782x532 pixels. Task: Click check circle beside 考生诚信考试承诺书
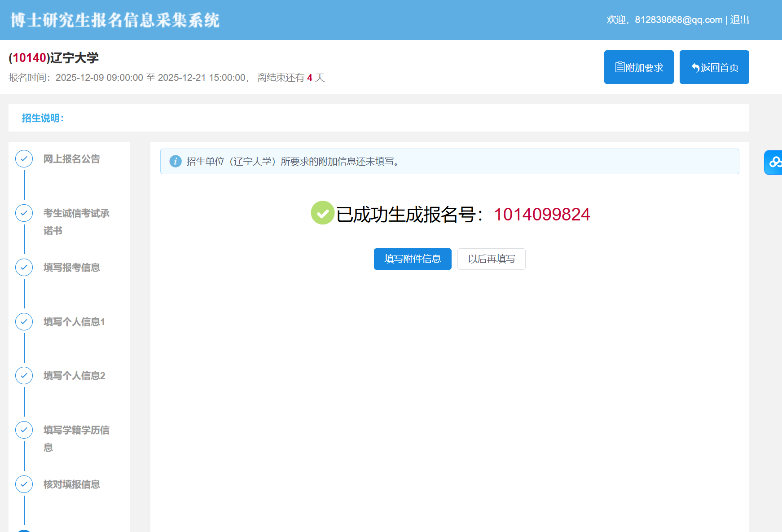pos(24,213)
